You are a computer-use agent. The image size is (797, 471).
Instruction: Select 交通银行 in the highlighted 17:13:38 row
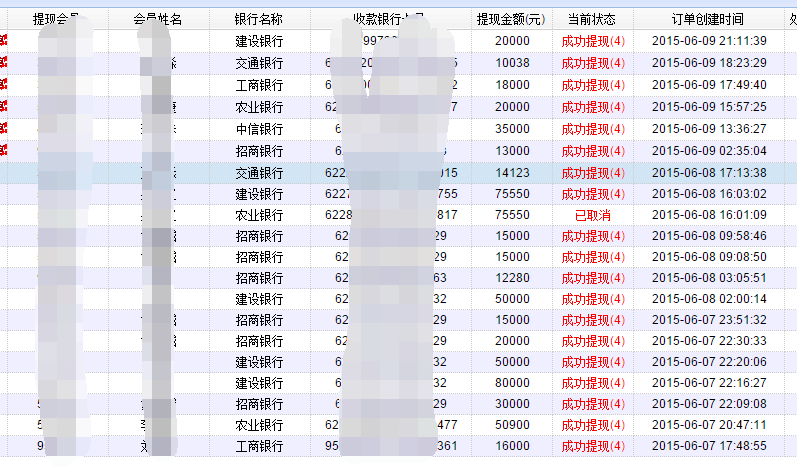(259, 173)
